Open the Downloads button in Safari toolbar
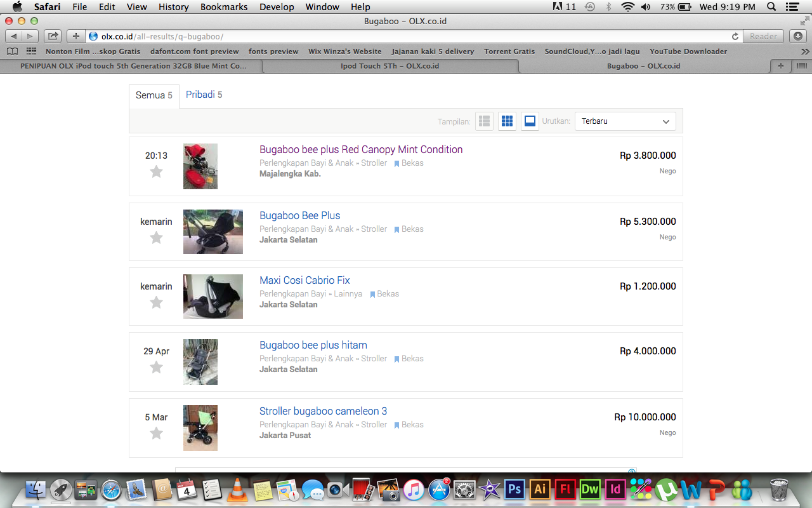 tap(798, 36)
